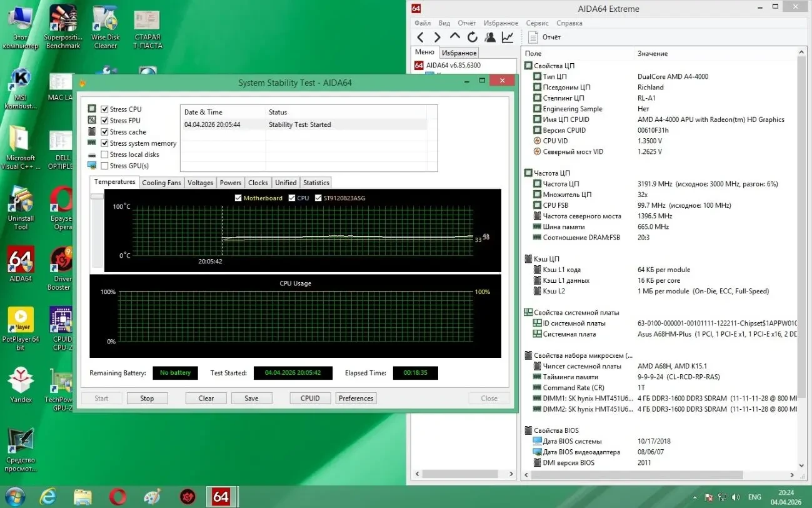Click the refresh icon in AIDA64 toolbar
The width and height of the screenshot is (812, 508).
click(473, 37)
